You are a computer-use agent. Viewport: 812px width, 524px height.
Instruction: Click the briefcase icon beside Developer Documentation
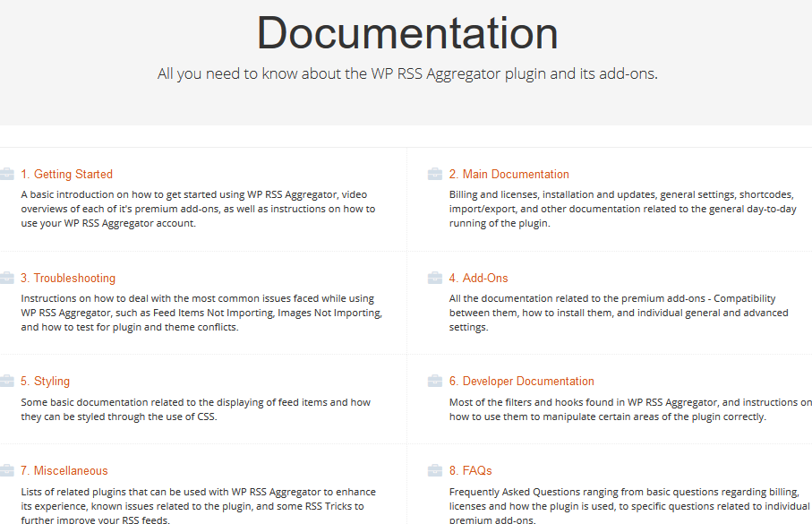pyautogui.click(x=435, y=381)
